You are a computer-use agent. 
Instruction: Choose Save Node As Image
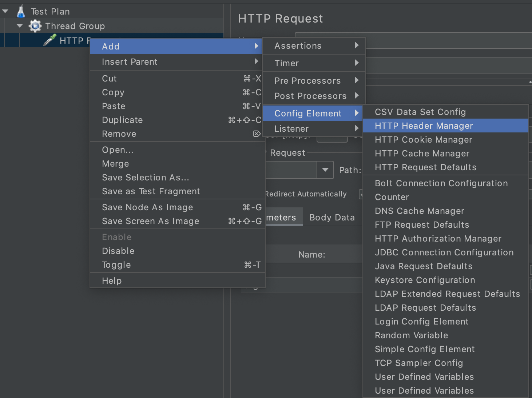[x=178, y=207]
